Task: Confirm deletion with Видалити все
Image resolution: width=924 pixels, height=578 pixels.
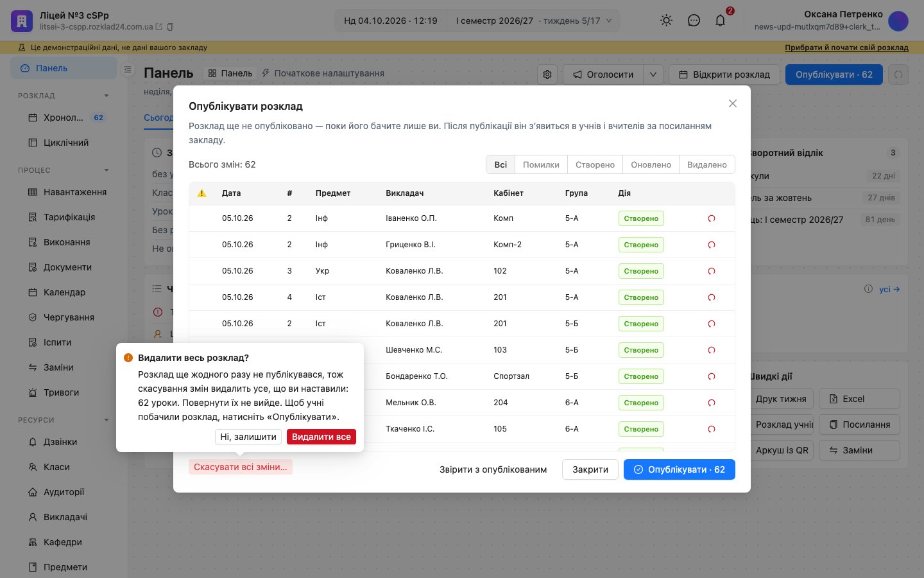Action: pyautogui.click(x=321, y=437)
